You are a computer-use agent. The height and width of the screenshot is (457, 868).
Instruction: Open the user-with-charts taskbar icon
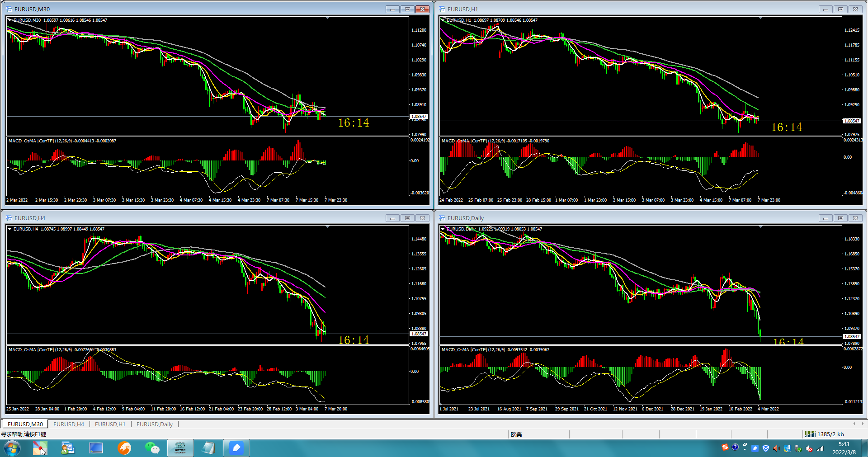pos(68,448)
